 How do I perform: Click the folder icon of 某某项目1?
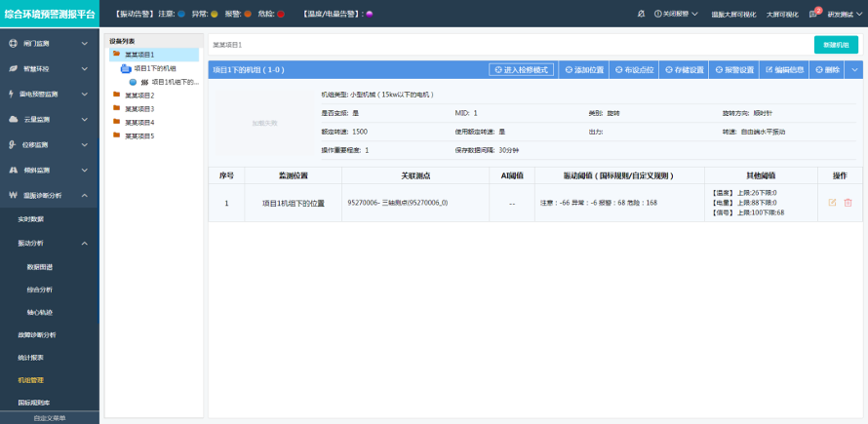pyautogui.click(x=116, y=54)
